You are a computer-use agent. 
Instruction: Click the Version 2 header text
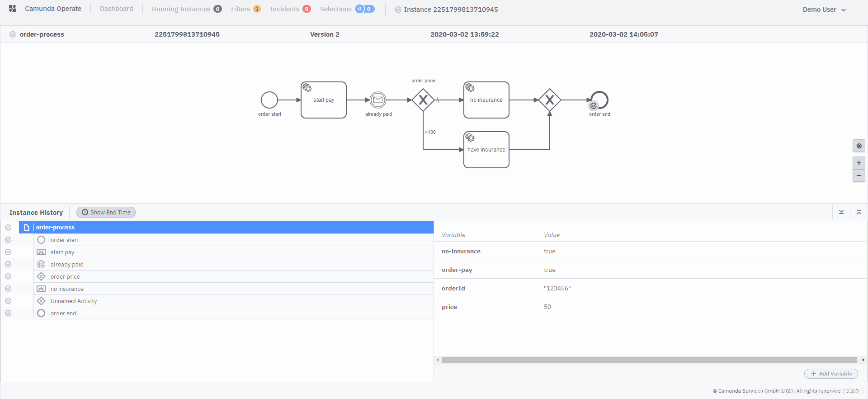coord(325,34)
